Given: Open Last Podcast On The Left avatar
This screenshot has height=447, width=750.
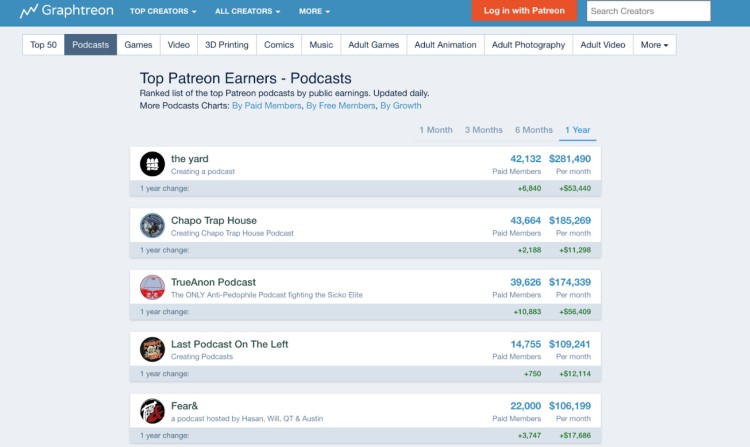Looking at the screenshot, I should [152, 349].
